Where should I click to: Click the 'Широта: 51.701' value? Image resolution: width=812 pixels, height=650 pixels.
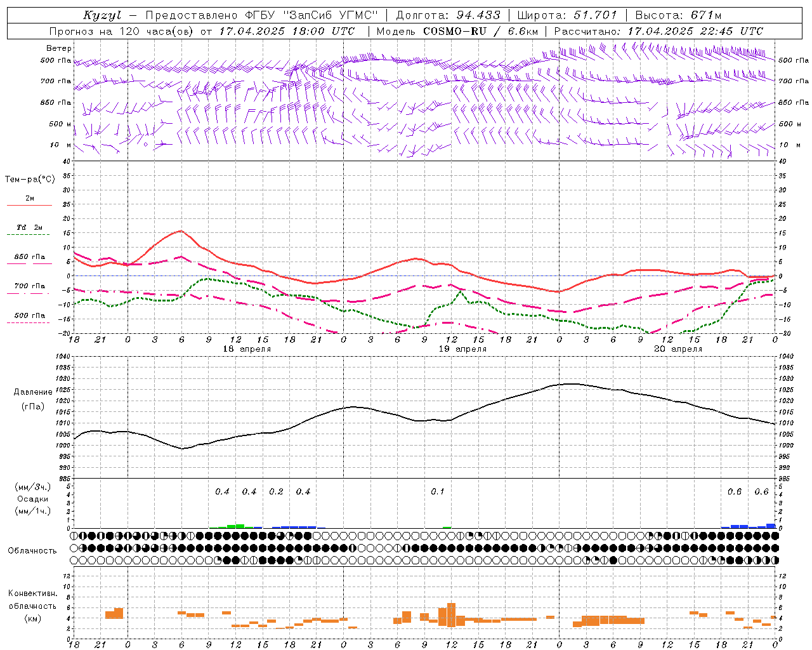[567, 15]
